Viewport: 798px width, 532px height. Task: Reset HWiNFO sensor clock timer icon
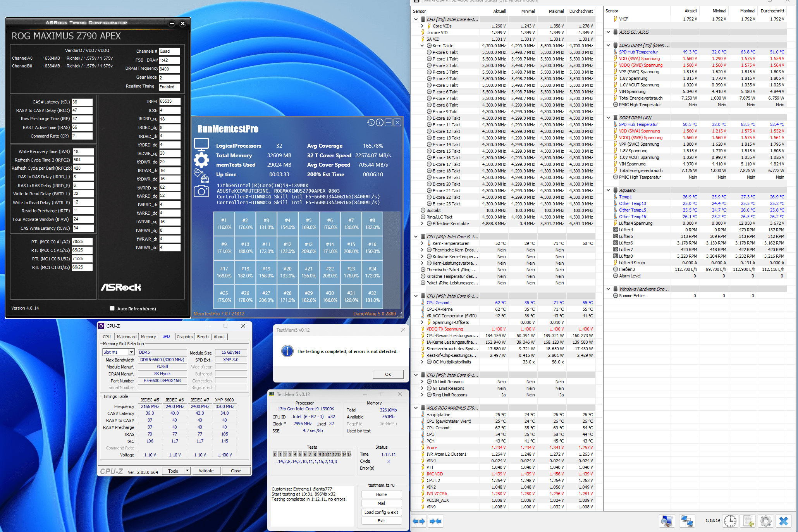(x=730, y=521)
